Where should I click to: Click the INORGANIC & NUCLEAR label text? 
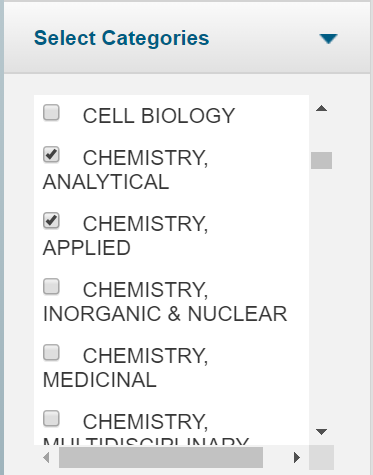[x=165, y=314]
